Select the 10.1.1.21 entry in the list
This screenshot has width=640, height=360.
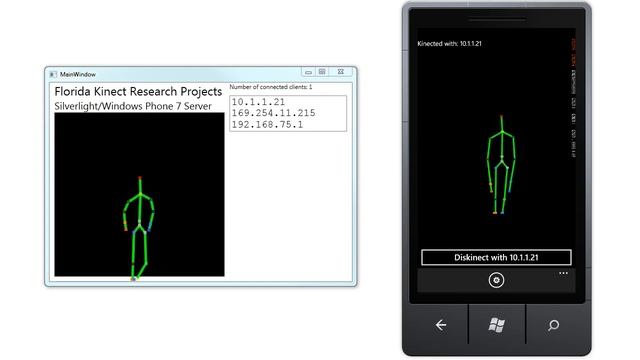[258, 102]
